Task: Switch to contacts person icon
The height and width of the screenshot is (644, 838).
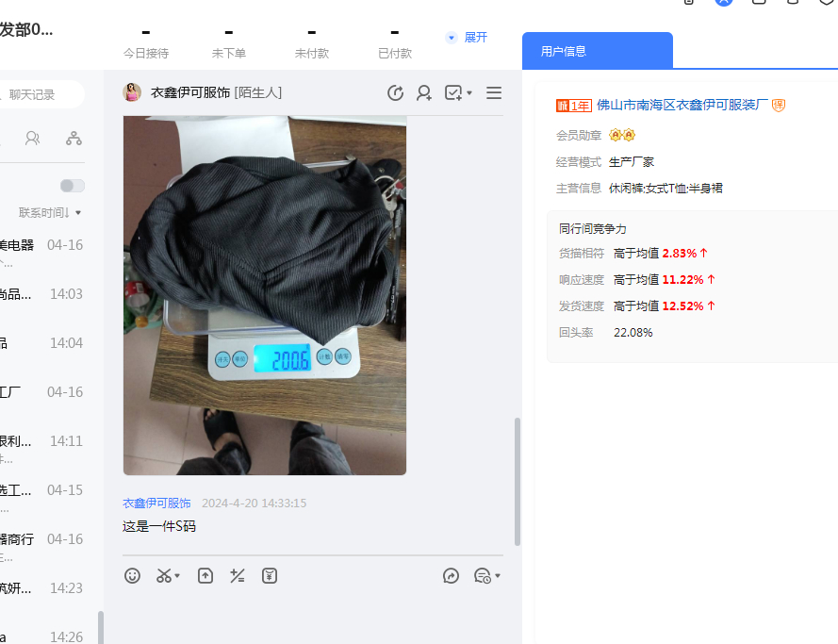Action: point(33,139)
